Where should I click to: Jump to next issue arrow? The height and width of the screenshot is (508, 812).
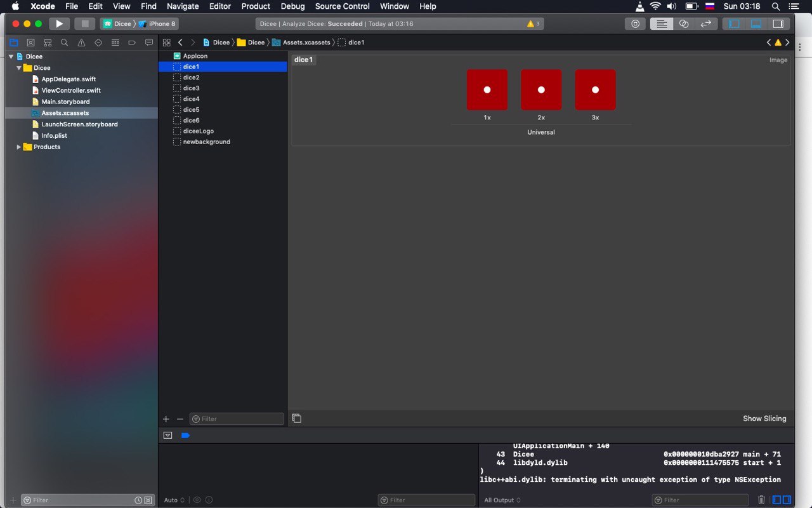point(787,43)
